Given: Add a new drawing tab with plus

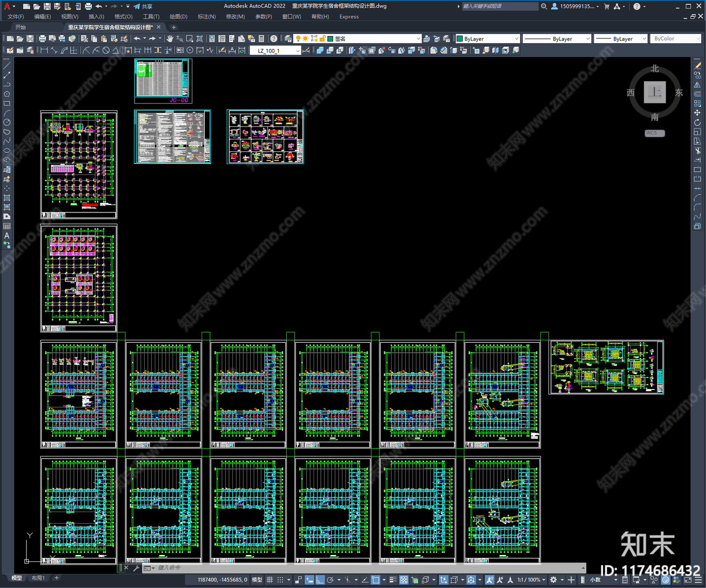Looking at the screenshot, I should click(173, 27).
